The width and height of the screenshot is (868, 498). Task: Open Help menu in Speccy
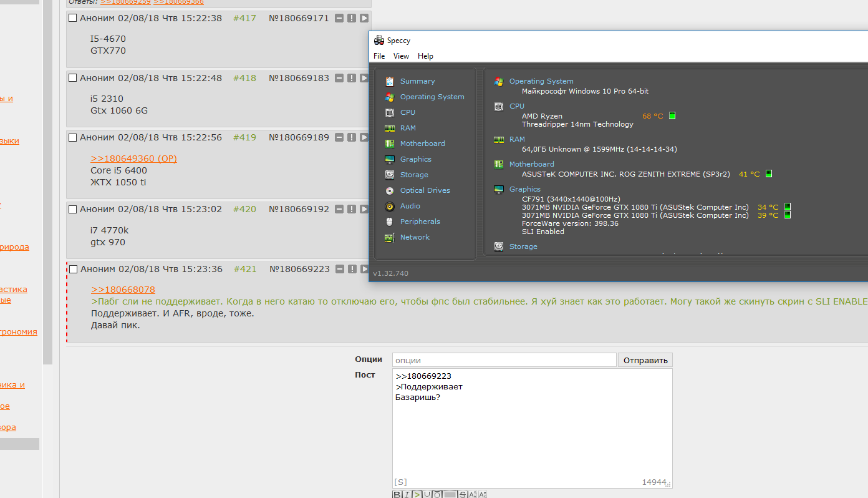tap(425, 56)
